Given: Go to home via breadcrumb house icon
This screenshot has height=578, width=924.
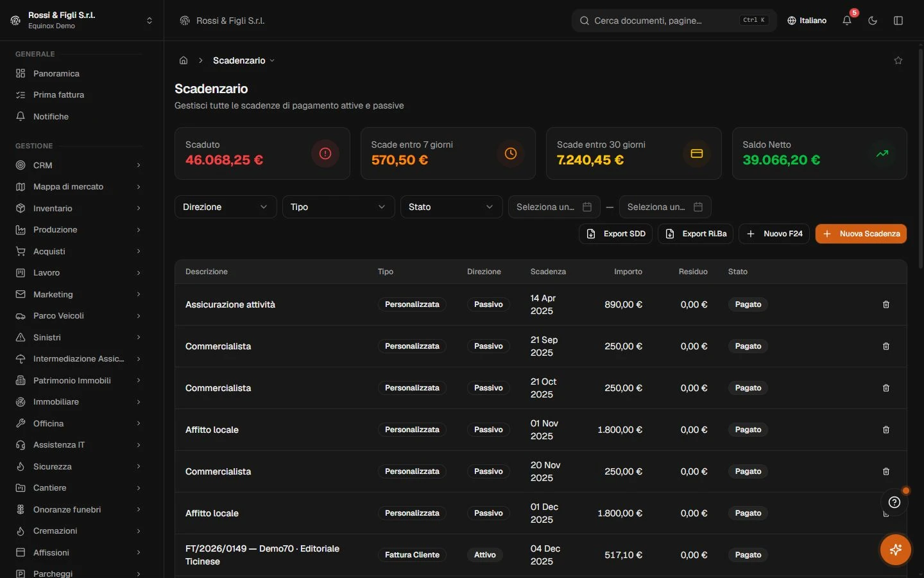Looking at the screenshot, I should coord(184,60).
